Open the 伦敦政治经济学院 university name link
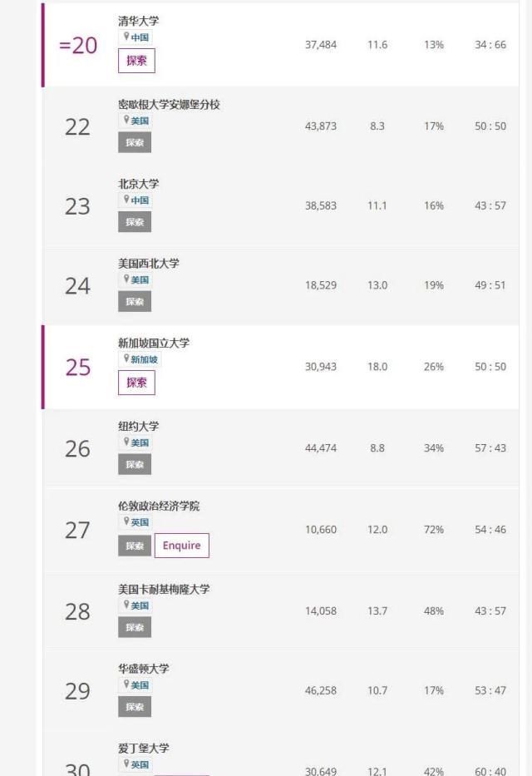Image resolution: width=532 pixels, height=776 pixels. tap(158, 506)
